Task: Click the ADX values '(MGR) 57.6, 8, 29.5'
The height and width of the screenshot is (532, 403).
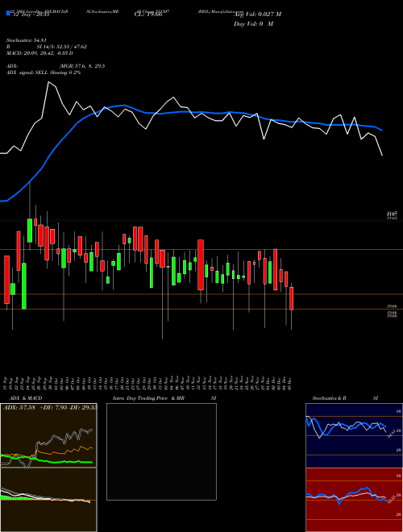Action: point(81,66)
